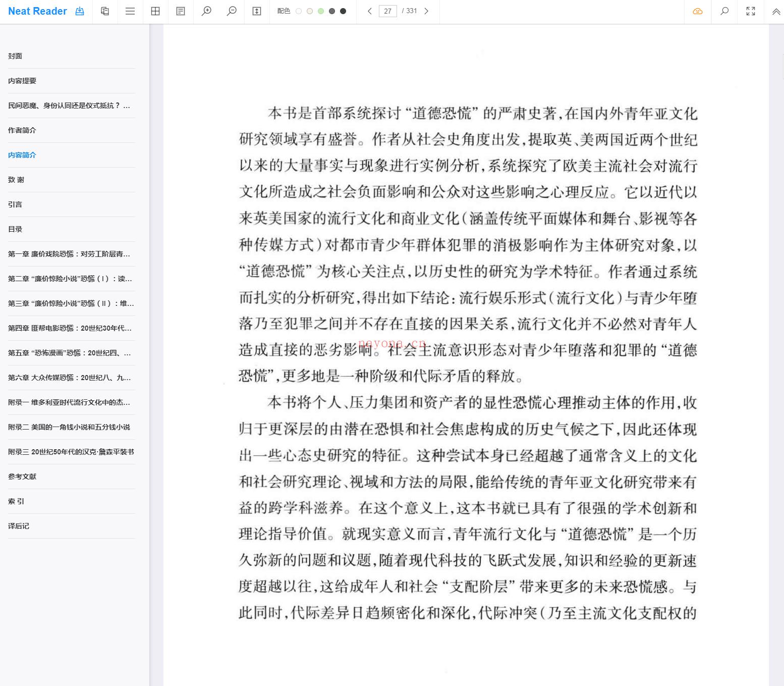Viewport: 784px width, 686px height.
Task: Zoom out with the magnifier minus icon
Action: pyautogui.click(x=232, y=11)
